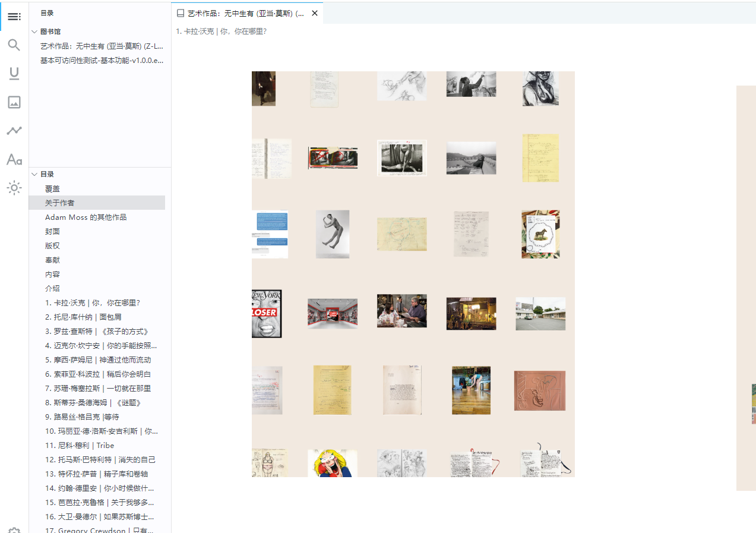Viewport: 756px width, 533px height.
Task: Open the table of contents sidebar icon
Action: click(14, 17)
